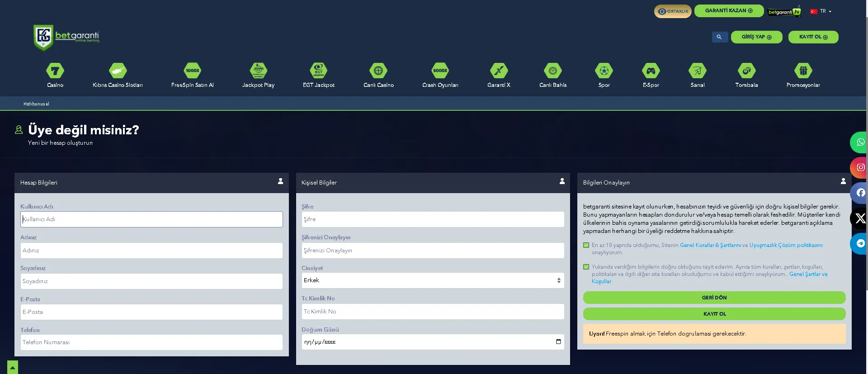Click the Kullanıcı Adı input field
Screen dimensions: 868x374
point(151,219)
